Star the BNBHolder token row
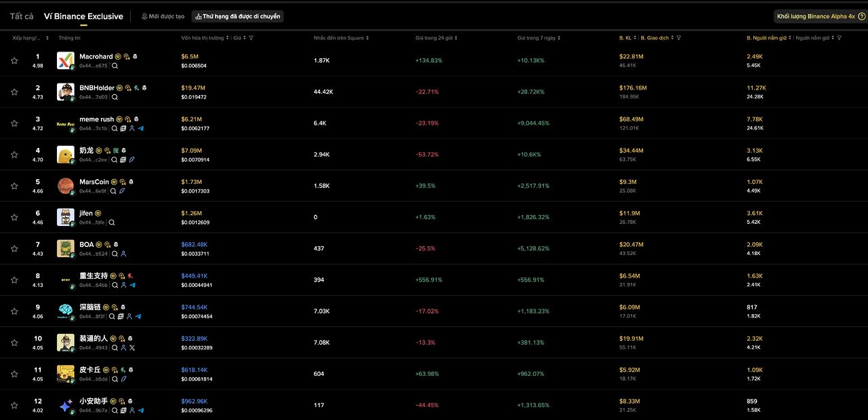 tap(14, 92)
